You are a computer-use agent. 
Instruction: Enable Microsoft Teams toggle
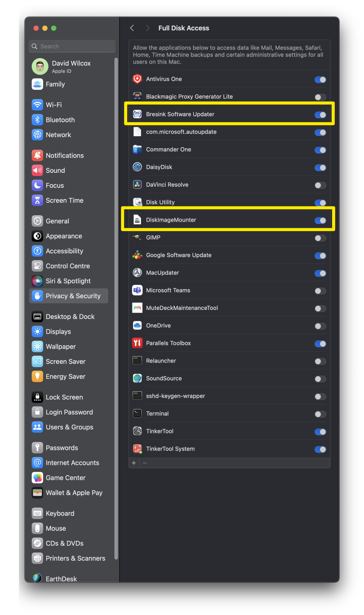pos(320,291)
